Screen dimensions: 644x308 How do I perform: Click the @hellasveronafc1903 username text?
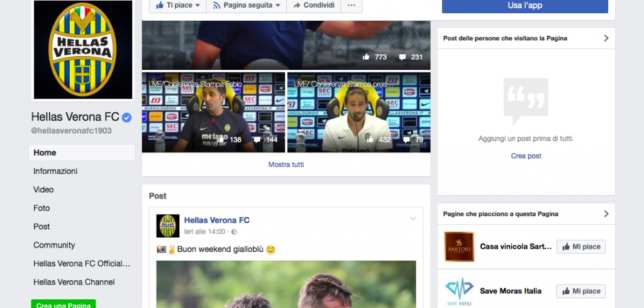72,131
